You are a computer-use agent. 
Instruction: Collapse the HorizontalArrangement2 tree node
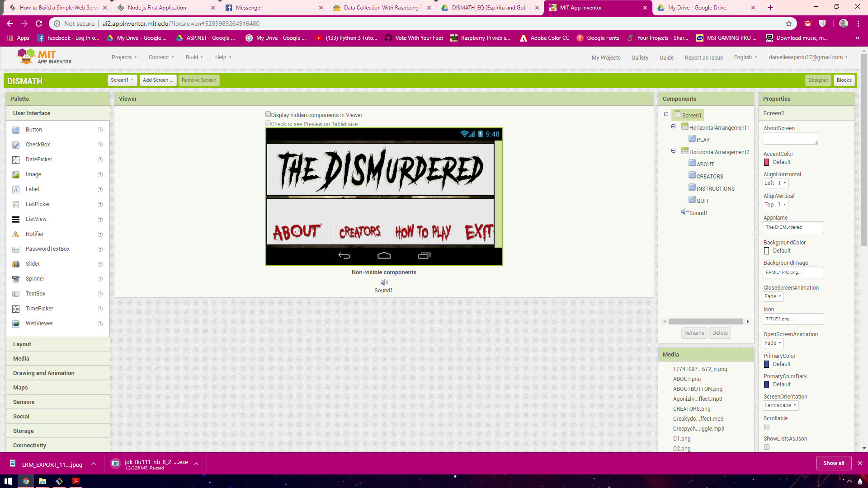pos(673,151)
